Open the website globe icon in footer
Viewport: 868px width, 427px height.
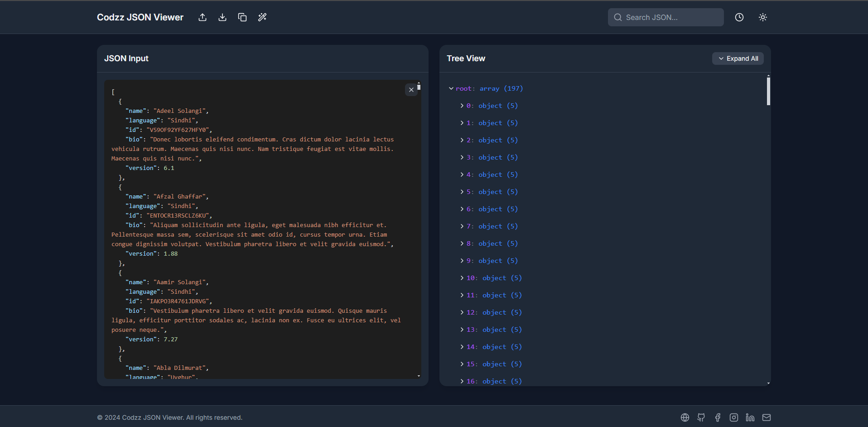point(685,417)
